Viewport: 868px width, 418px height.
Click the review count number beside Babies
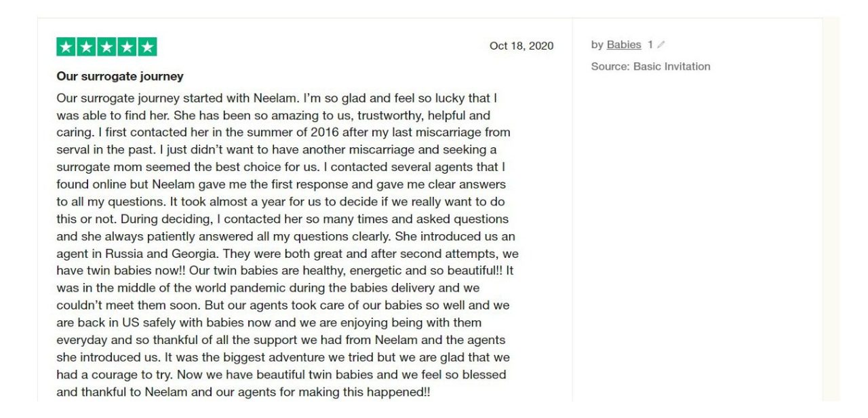650,45
